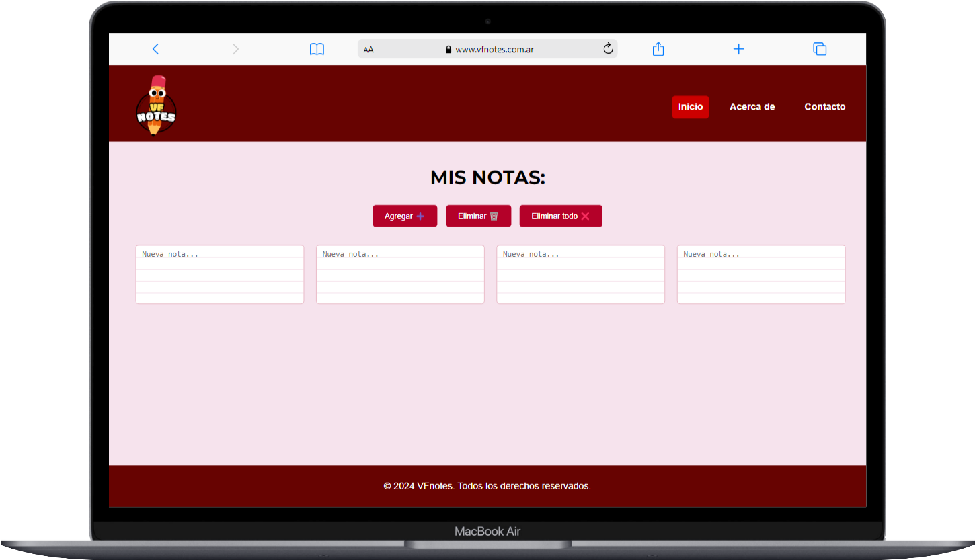Open a new tab with the plus icon
Screen dimensions: 975x560
click(x=738, y=48)
